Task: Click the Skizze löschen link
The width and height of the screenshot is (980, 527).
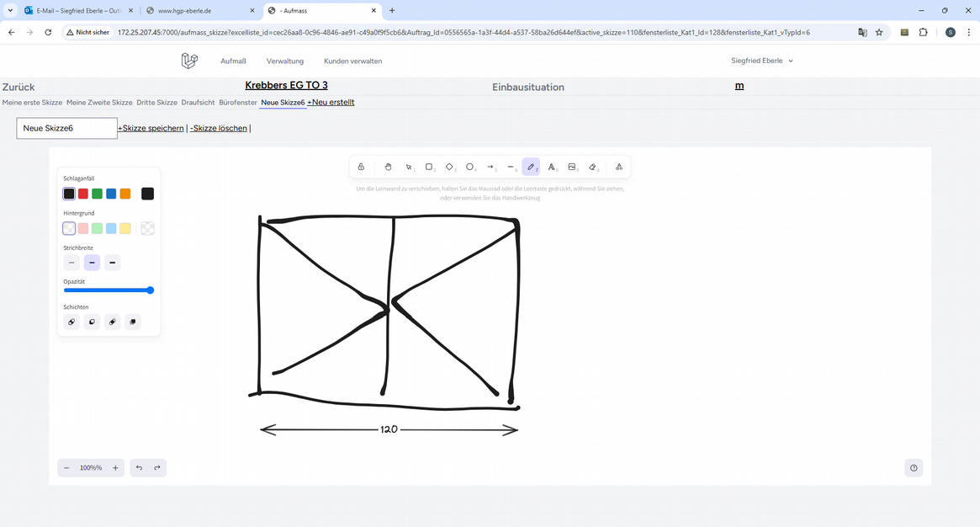Action: coord(219,128)
